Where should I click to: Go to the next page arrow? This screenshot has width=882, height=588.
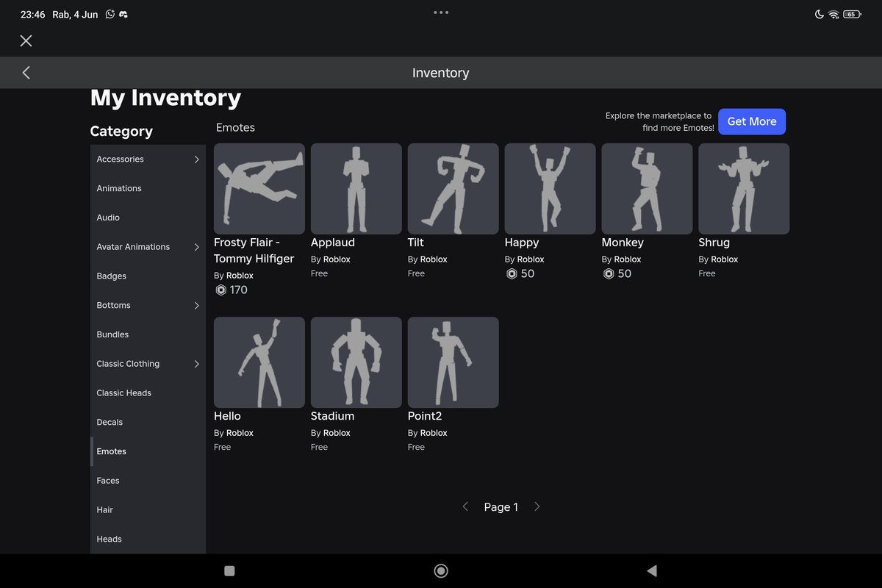coord(537,506)
